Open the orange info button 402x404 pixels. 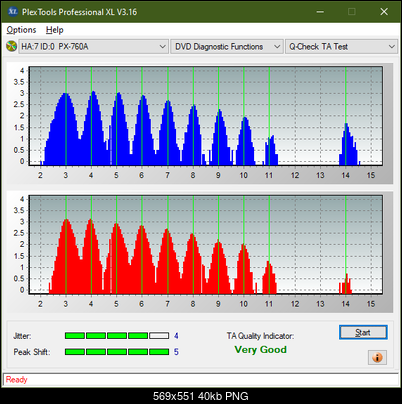pyautogui.click(x=377, y=357)
